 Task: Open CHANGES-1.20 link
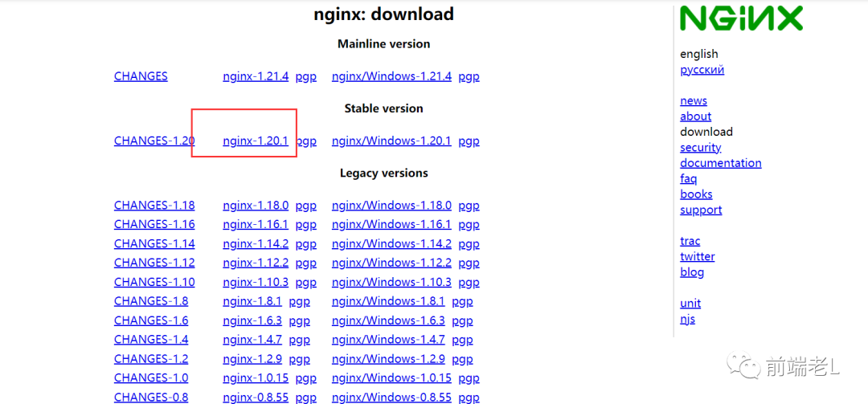pyautogui.click(x=154, y=141)
